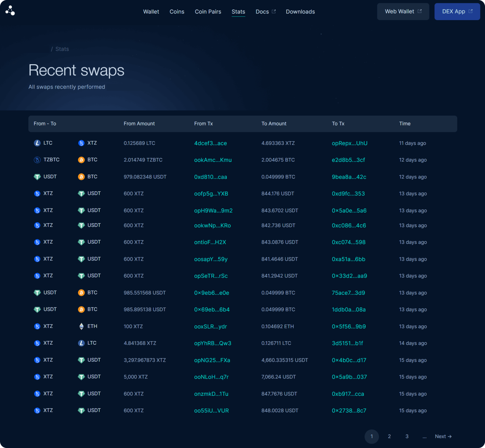Click the XTZ icon in the 0.104692 ETH row
Screen dimensions: 485x448
37,326
